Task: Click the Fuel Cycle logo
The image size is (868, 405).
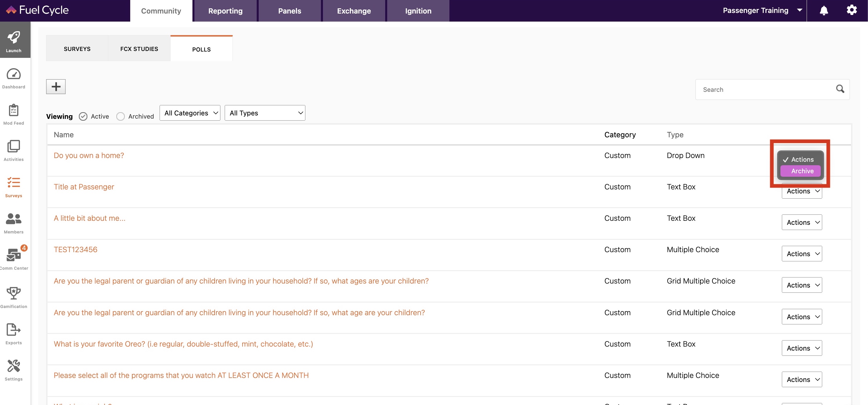Action: click(37, 10)
